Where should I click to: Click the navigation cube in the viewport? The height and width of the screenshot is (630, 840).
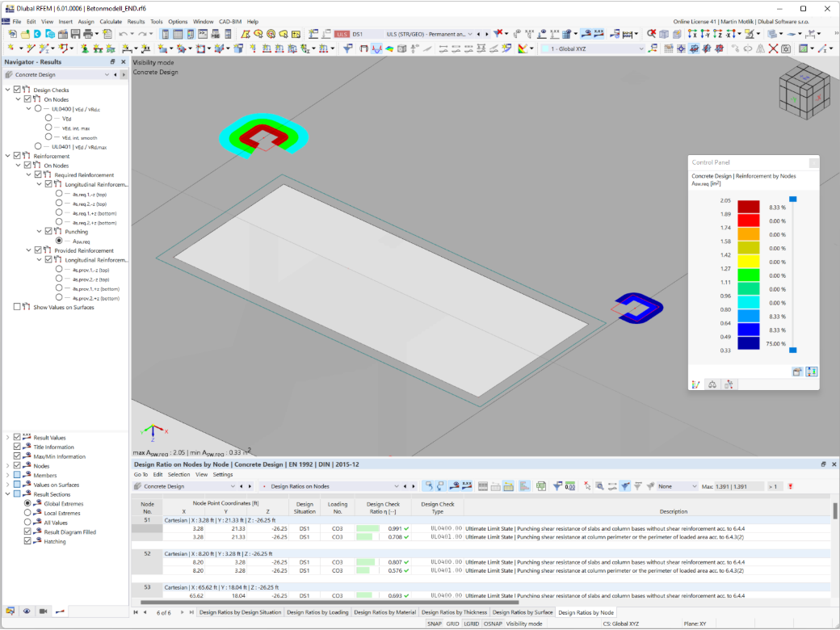point(804,91)
